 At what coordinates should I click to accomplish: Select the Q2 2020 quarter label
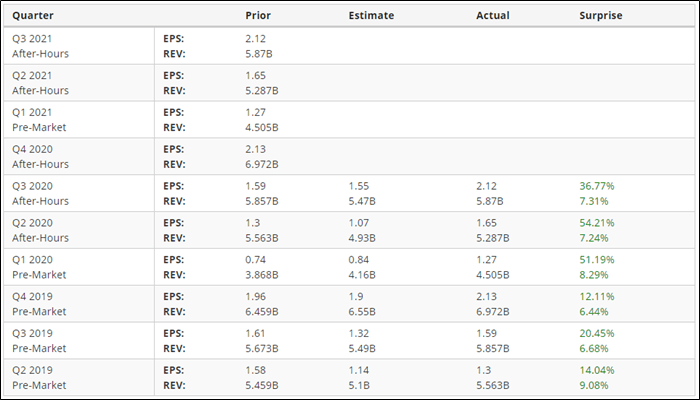coord(34,223)
